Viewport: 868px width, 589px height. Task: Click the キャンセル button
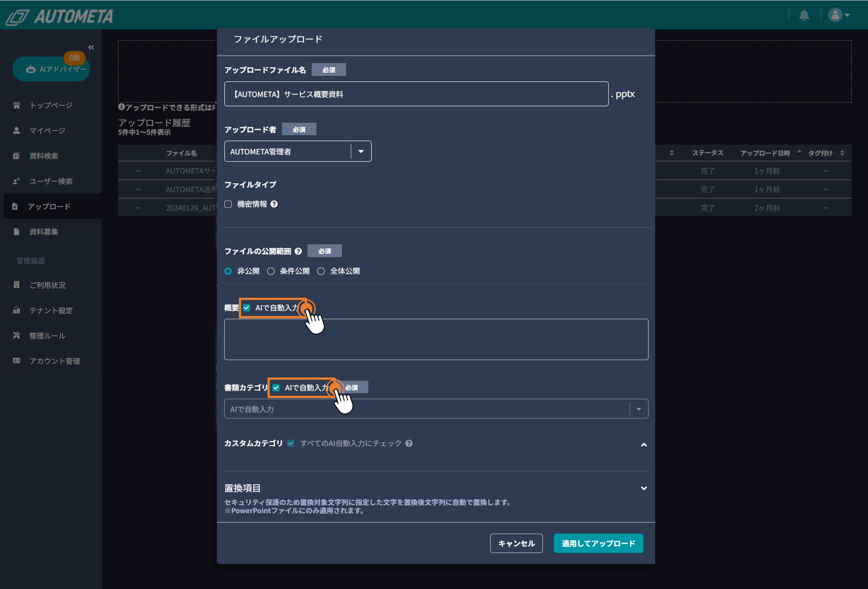(516, 543)
